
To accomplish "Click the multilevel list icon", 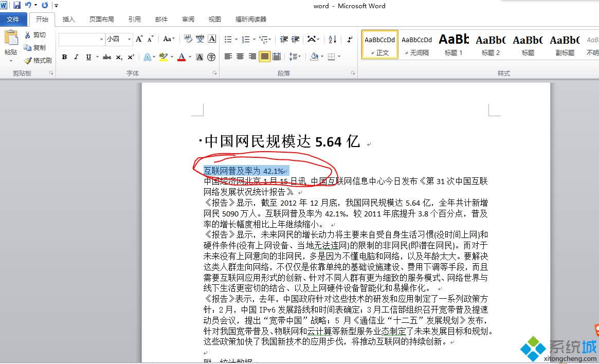I will click(x=263, y=39).
